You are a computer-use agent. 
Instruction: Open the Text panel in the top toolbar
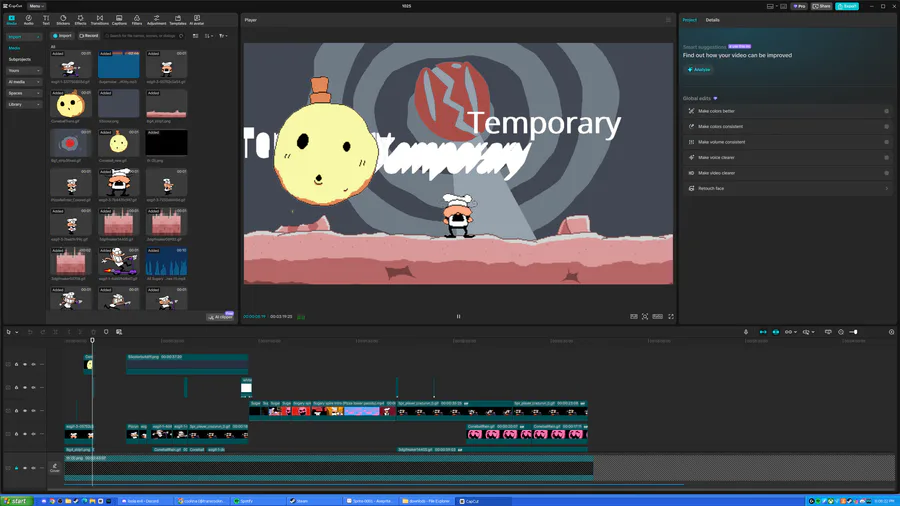46,20
